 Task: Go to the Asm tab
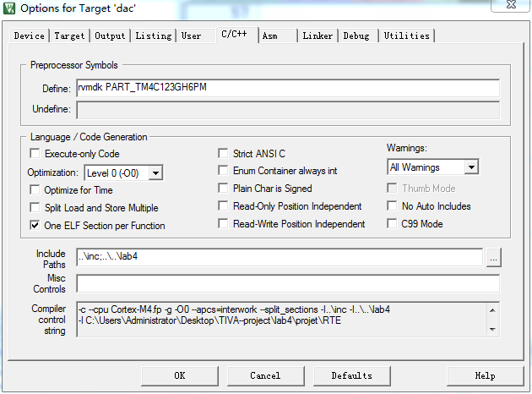[x=277, y=36]
